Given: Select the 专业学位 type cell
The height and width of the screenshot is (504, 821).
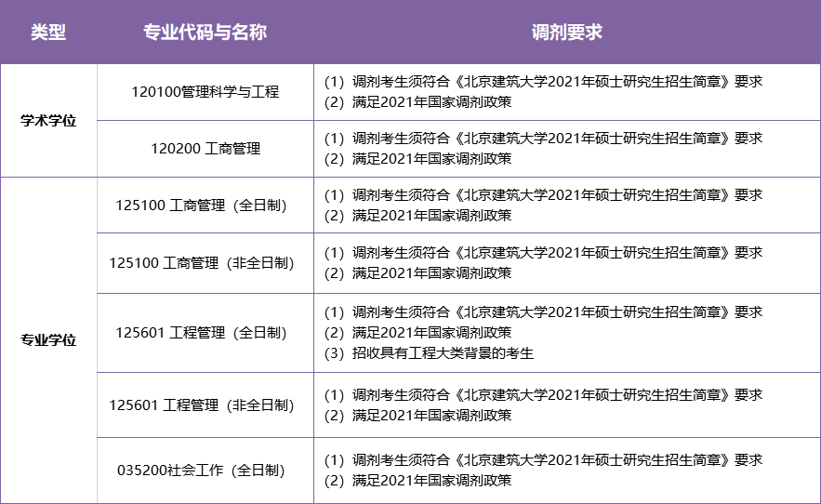Looking at the screenshot, I should point(48,339).
